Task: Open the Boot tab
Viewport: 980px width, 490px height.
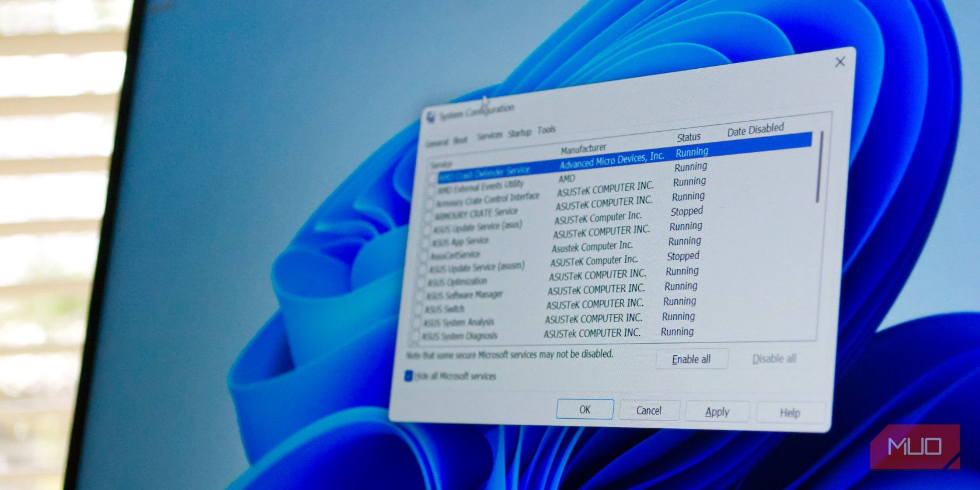Action: tap(461, 140)
